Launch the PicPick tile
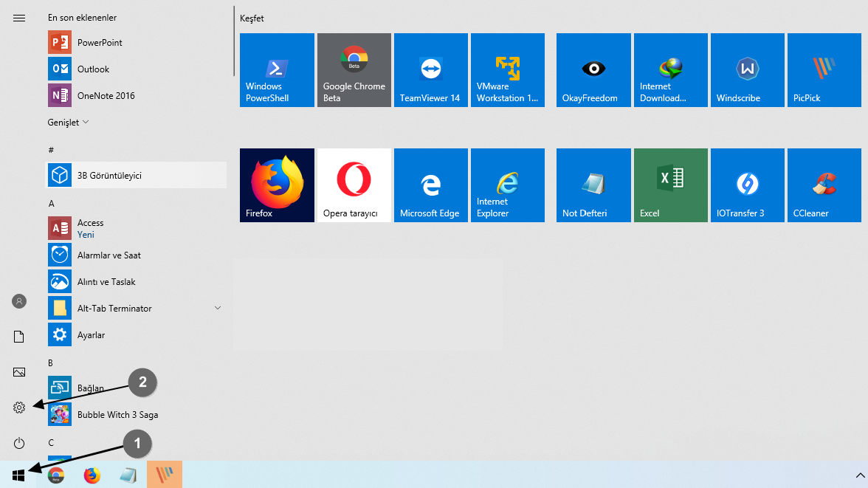 824,70
